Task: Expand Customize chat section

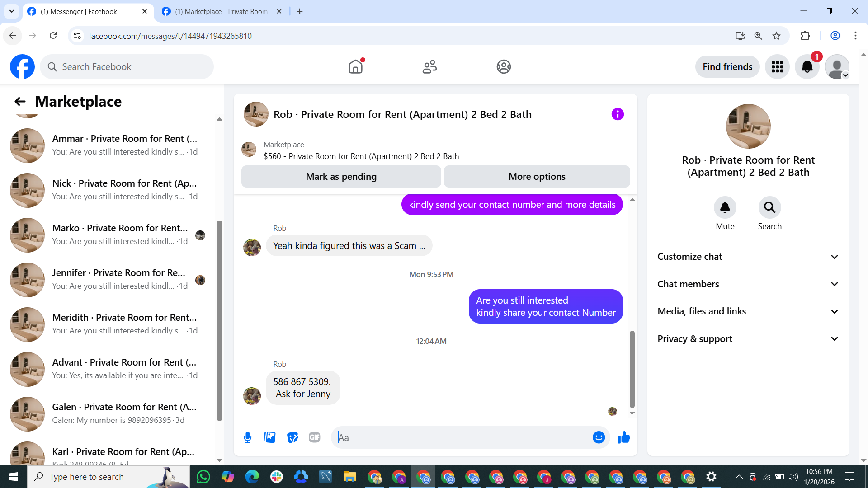Action: 748,257
